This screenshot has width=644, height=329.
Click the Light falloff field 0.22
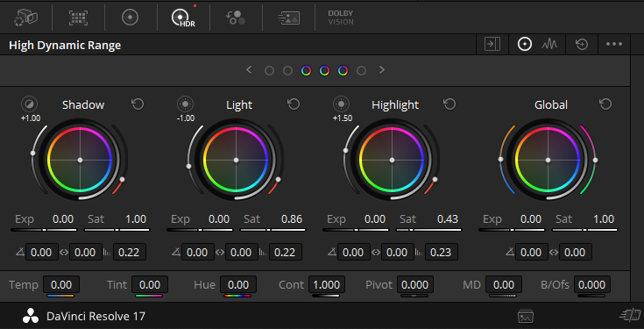pyautogui.click(x=285, y=252)
